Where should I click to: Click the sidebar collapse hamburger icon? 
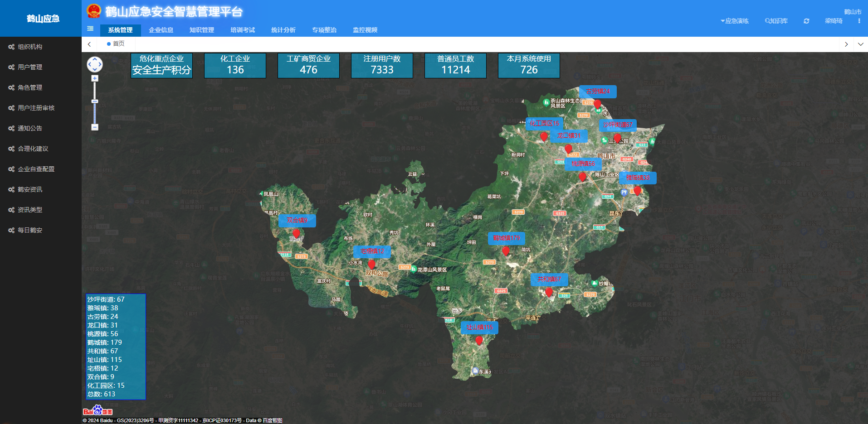[x=90, y=29]
